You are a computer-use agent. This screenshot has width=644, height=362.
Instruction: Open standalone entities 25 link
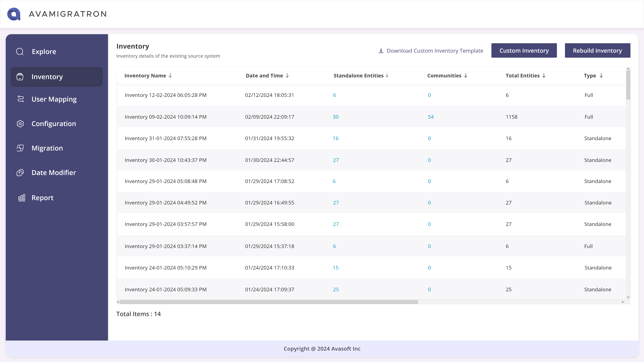tap(336, 290)
